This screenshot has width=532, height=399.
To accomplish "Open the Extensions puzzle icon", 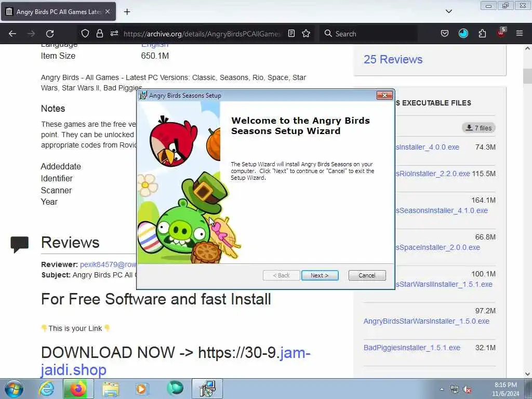I will coord(482,33).
